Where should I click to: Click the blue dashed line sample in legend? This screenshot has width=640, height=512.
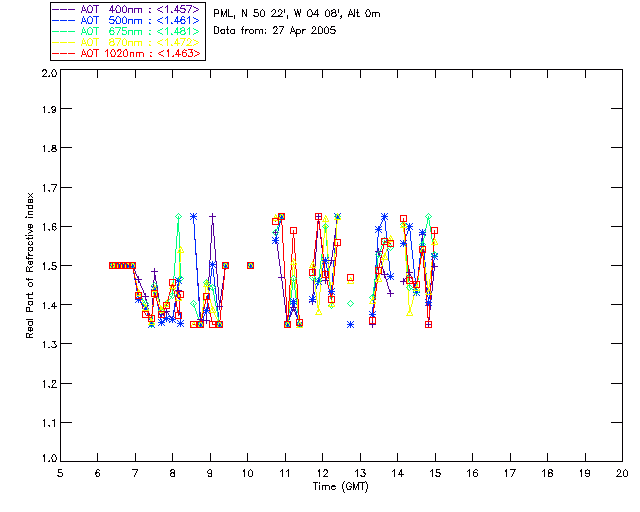[x=64, y=20]
